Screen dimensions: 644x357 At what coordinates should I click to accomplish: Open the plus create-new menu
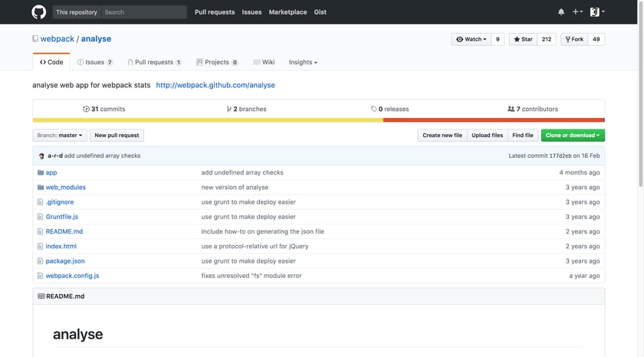[x=577, y=12]
